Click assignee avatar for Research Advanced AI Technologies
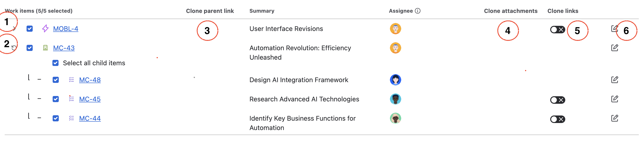 coord(395,99)
